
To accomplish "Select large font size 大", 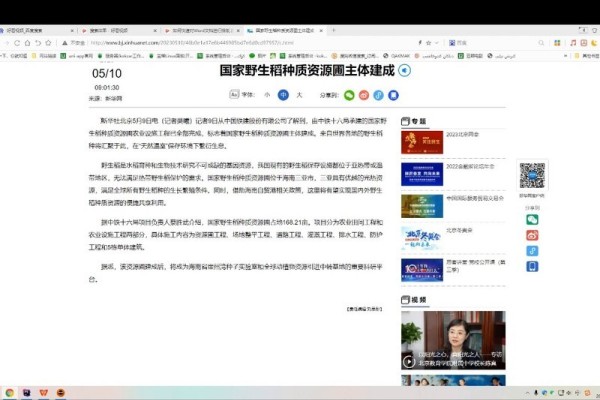I will (x=299, y=95).
